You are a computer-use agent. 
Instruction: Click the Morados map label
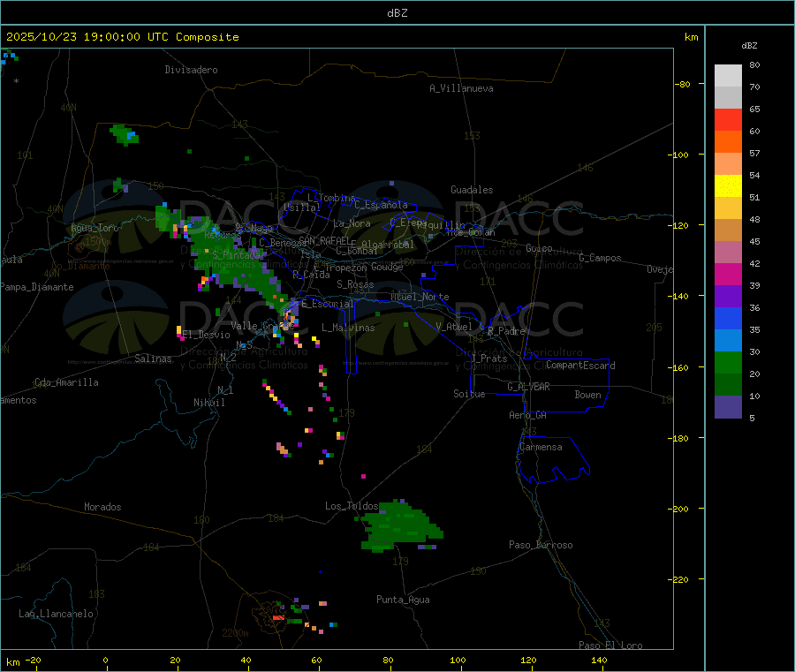coord(102,507)
